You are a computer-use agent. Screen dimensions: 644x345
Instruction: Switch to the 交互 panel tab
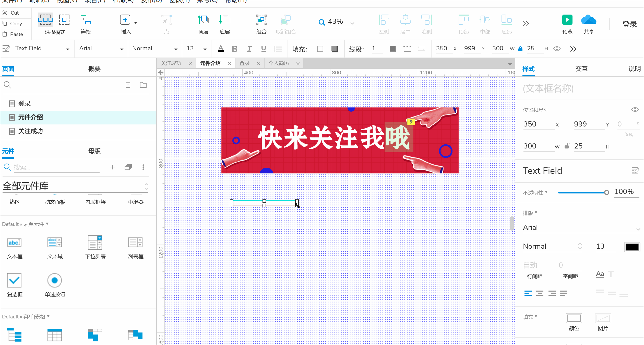coord(581,69)
